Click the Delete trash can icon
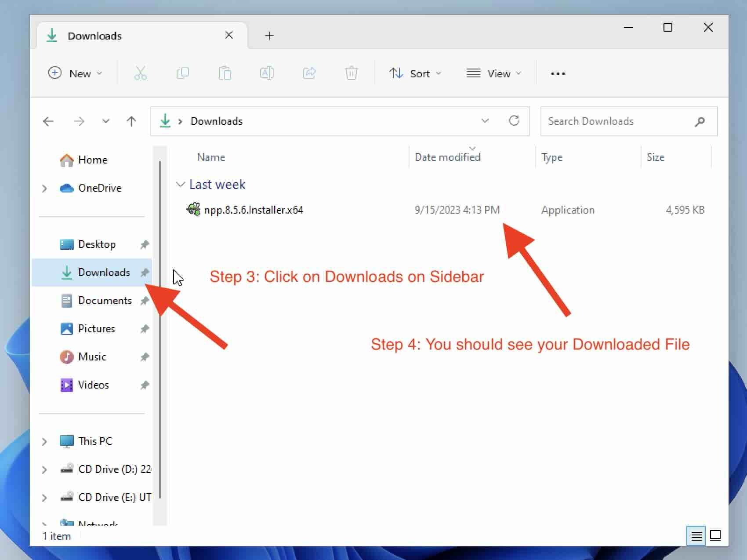Screen dimensions: 747x560 pyautogui.click(x=351, y=73)
